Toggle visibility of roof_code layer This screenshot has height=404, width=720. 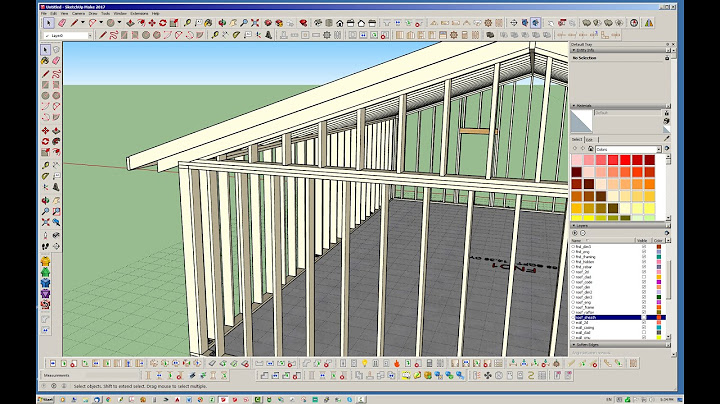coord(644,282)
